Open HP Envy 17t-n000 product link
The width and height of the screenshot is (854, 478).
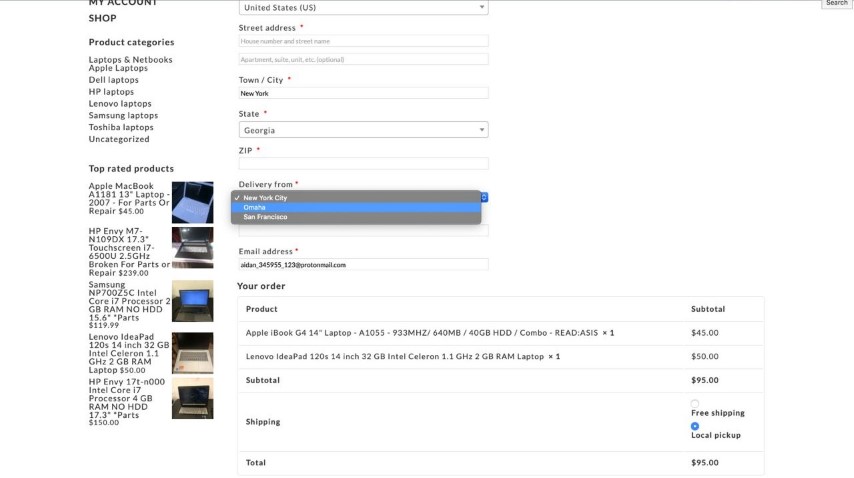coord(127,399)
